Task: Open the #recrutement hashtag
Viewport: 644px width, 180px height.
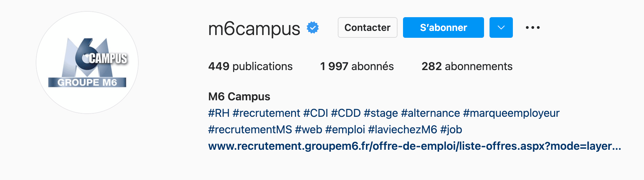Action: [266, 113]
